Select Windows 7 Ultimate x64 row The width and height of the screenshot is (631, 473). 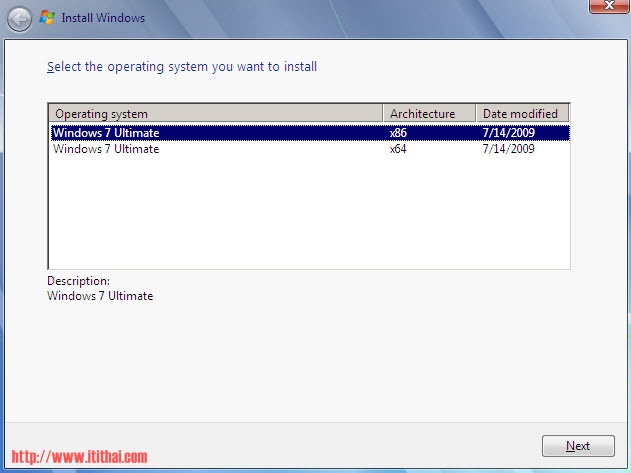coord(310,149)
